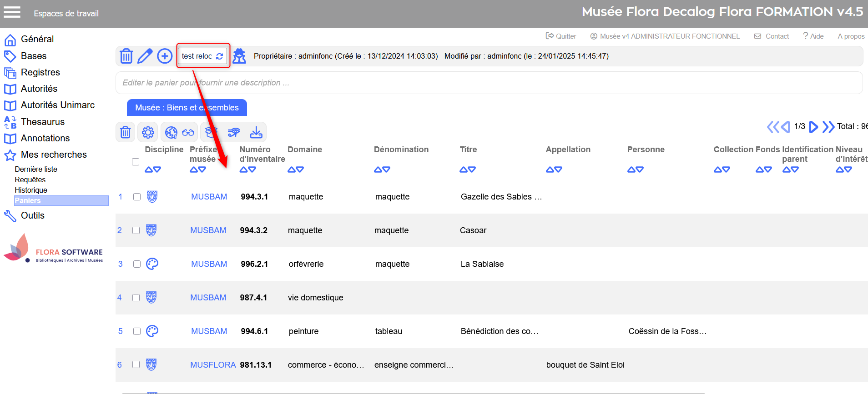Open the hamburger menu

(x=12, y=12)
